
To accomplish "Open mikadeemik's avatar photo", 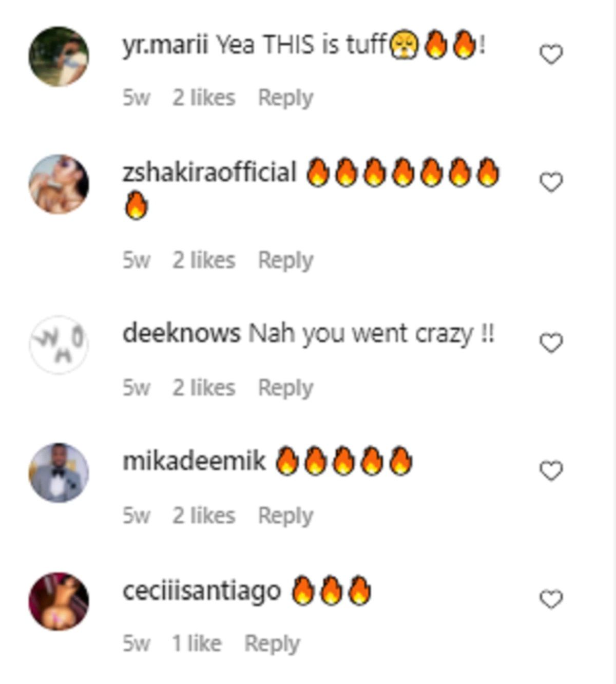I will [59, 472].
